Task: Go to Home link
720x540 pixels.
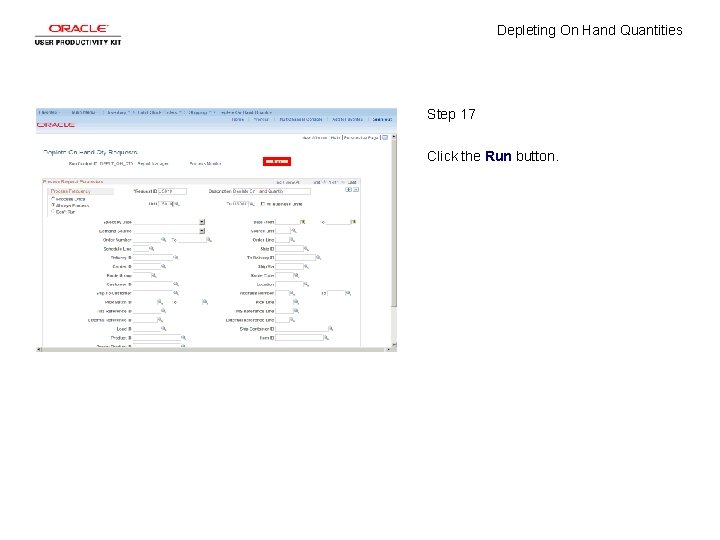Action: (238, 119)
